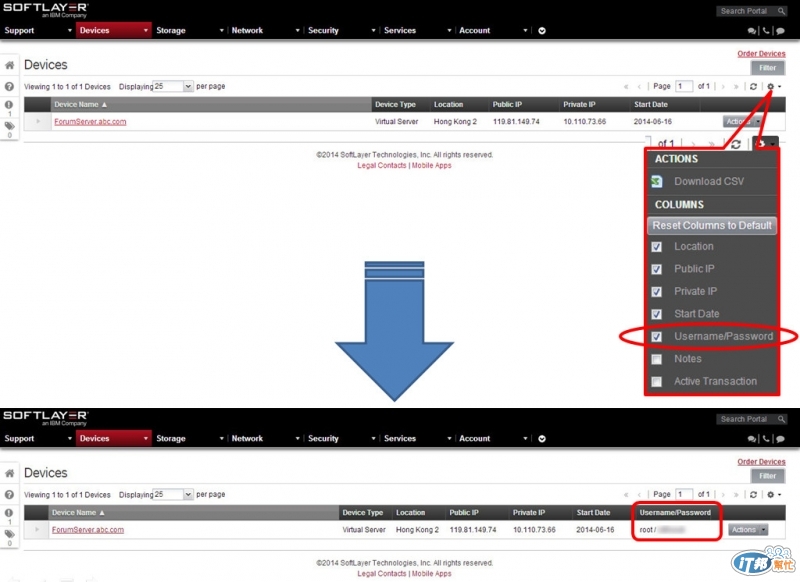Click Reset Columns to Default button
800x582 pixels.
[712, 225]
